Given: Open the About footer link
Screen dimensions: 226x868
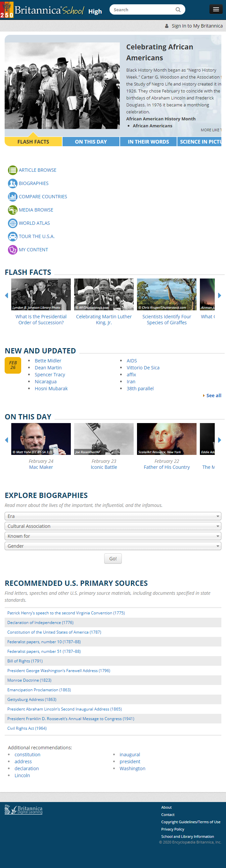Looking at the screenshot, I should coord(166,807).
